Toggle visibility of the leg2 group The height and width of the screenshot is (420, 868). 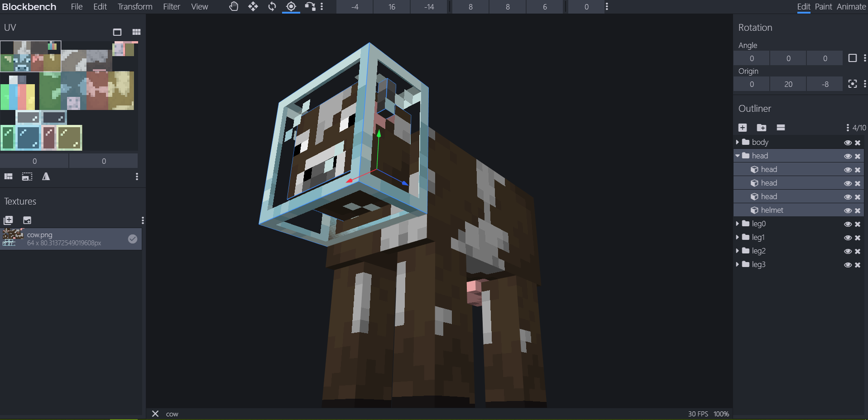[x=848, y=251]
